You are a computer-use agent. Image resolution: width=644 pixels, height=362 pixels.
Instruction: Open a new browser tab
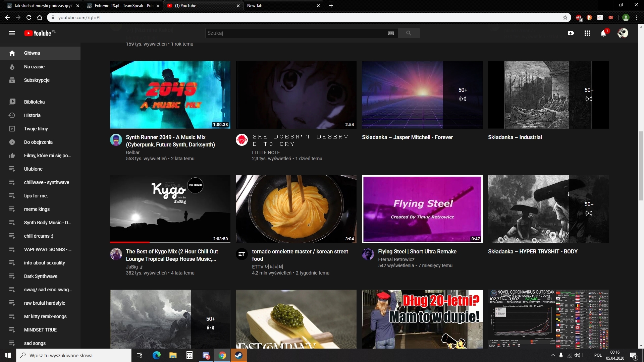point(331,6)
